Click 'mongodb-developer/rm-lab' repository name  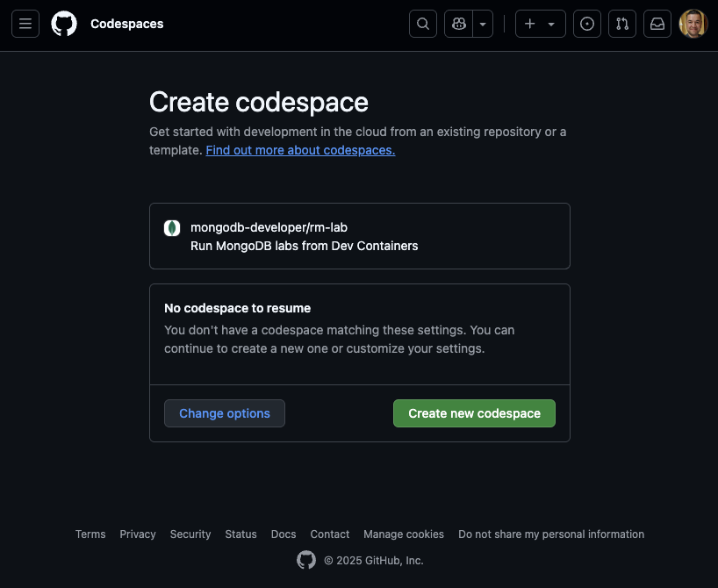pos(269,227)
